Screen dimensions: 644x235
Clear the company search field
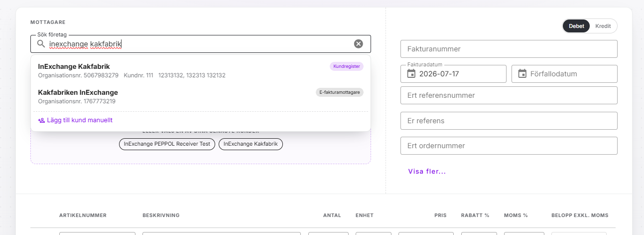tap(359, 44)
